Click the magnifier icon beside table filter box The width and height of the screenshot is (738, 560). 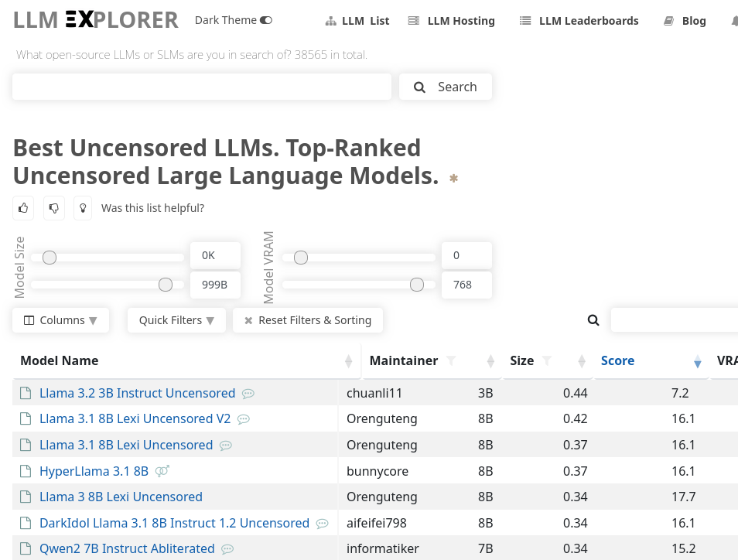(x=593, y=320)
